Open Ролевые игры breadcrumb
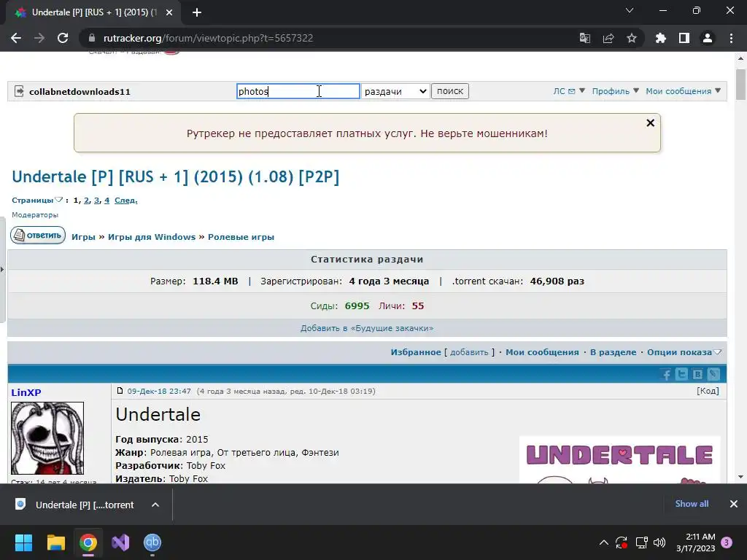Image resolution: width=747 pixels, height=560 pixels. tap(241, 237)
